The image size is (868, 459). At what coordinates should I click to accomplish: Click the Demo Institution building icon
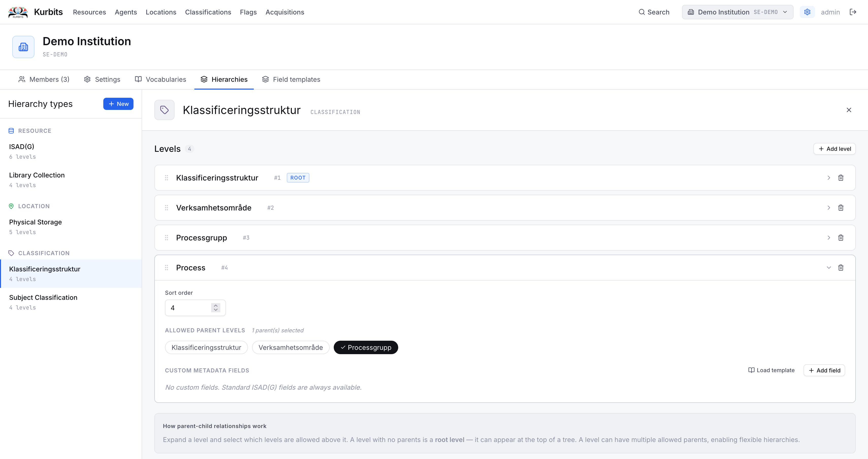(x=23, y=47)
